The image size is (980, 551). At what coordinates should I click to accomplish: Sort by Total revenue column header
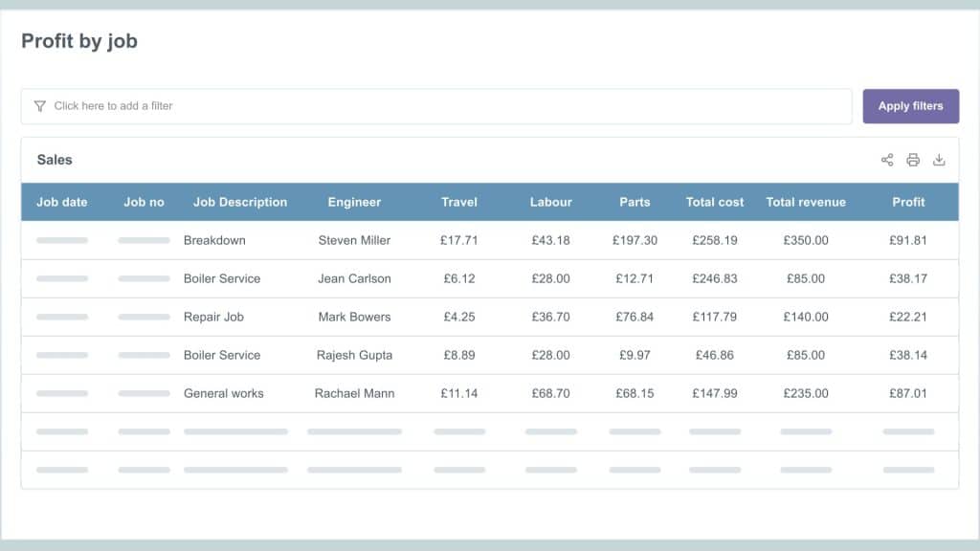coord(806,203)
